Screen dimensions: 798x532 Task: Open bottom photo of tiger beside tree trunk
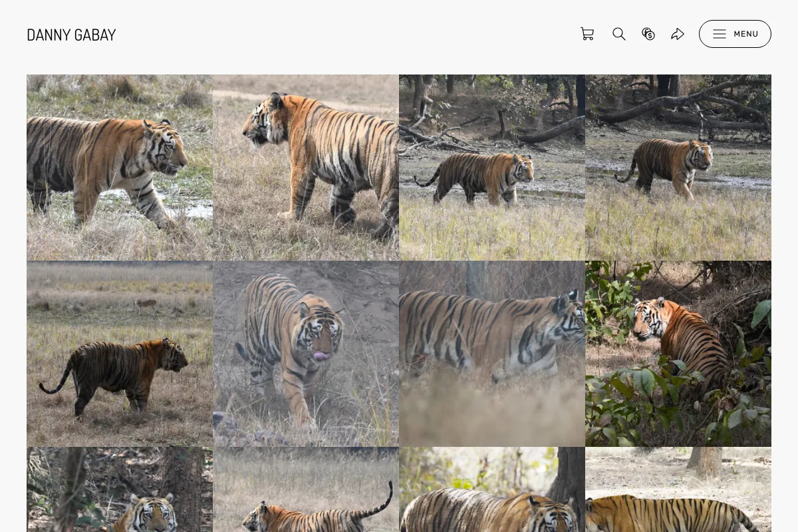492,489
